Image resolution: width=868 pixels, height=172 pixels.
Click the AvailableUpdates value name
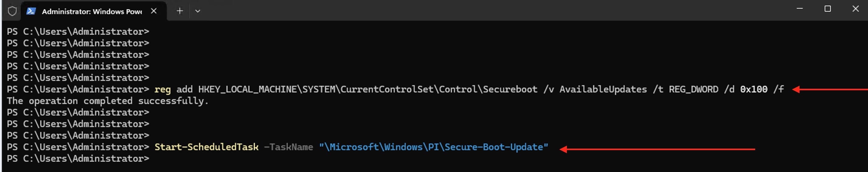click(x=603, y=90)
